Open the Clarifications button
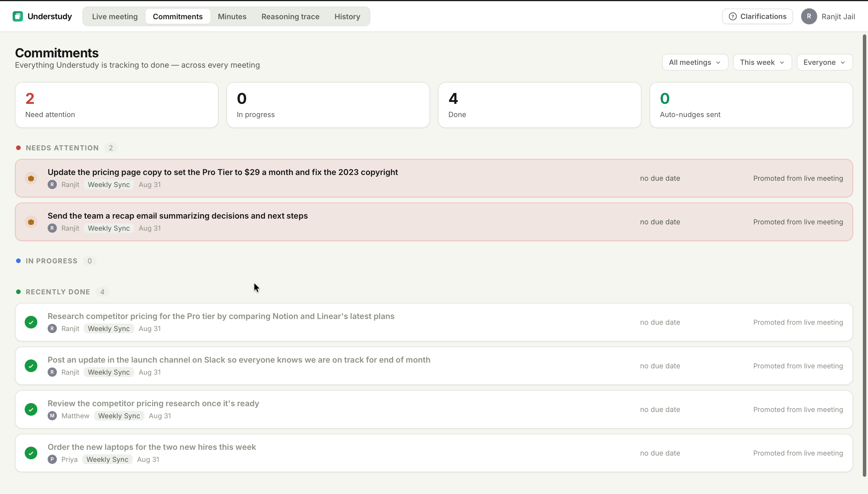The width and height of the screenshot is (868, 494). 757,16
